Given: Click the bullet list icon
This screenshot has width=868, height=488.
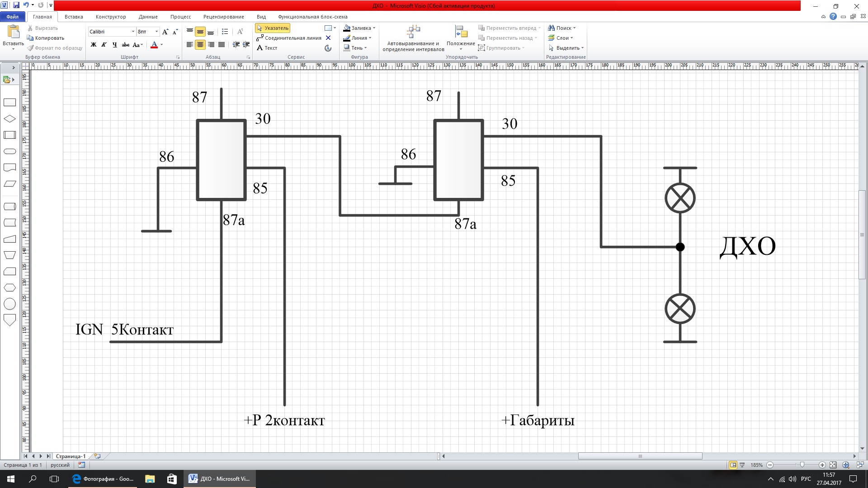Looking at the screenshot, I should [x=225, y=32].
